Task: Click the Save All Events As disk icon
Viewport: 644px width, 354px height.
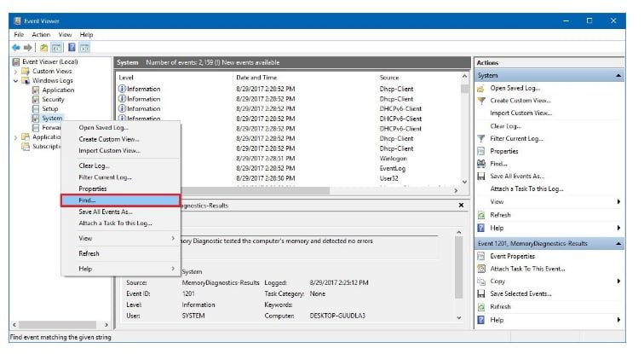Action: coord(481,177)
